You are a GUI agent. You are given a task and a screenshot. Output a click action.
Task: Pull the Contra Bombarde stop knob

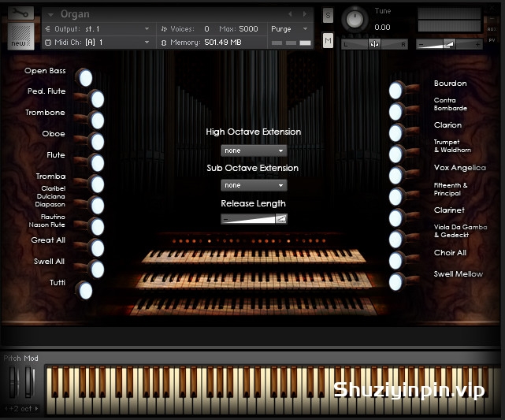click(x=395, y=112)
